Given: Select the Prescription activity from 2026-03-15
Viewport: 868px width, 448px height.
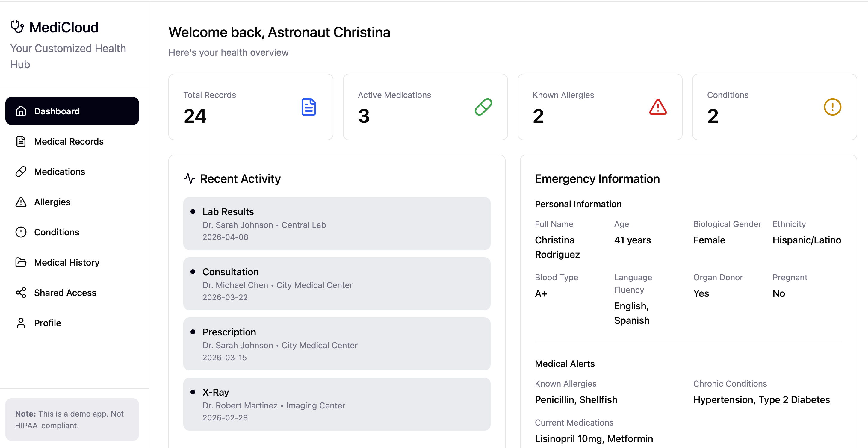Looking at the screenshot, I should click(336, 344).
